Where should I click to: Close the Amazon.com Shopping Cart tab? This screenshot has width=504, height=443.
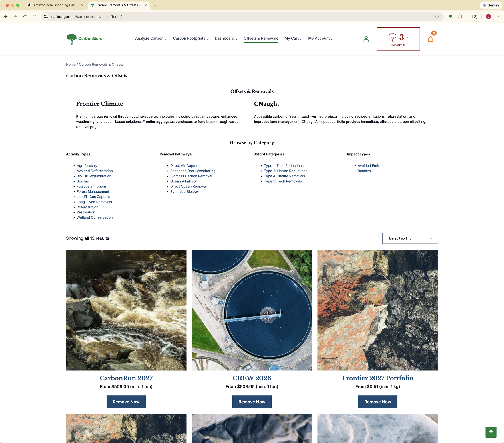[x=82, y=5]
